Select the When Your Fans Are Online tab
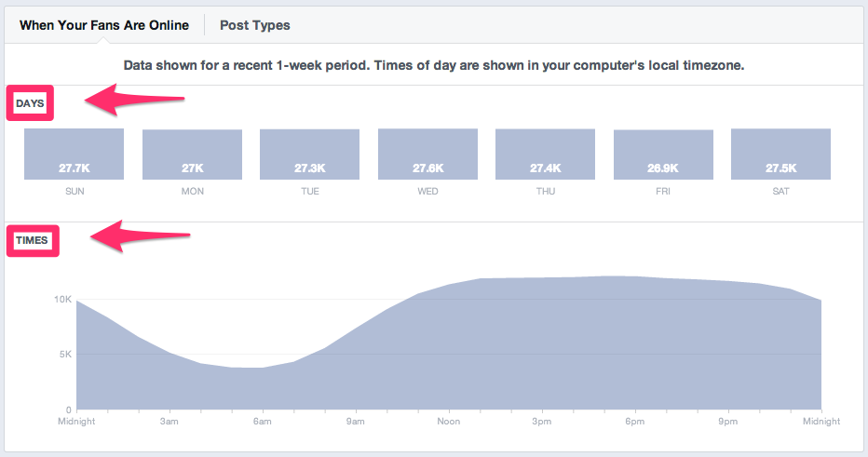Viewport: 868px width, 457px height. tap(104, 25)
